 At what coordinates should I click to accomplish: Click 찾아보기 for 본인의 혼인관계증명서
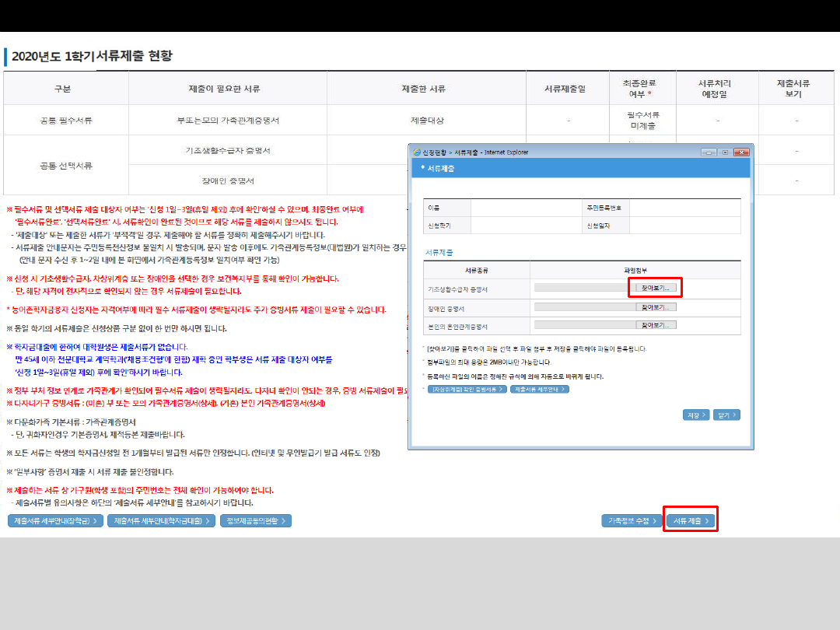(656, 325)
